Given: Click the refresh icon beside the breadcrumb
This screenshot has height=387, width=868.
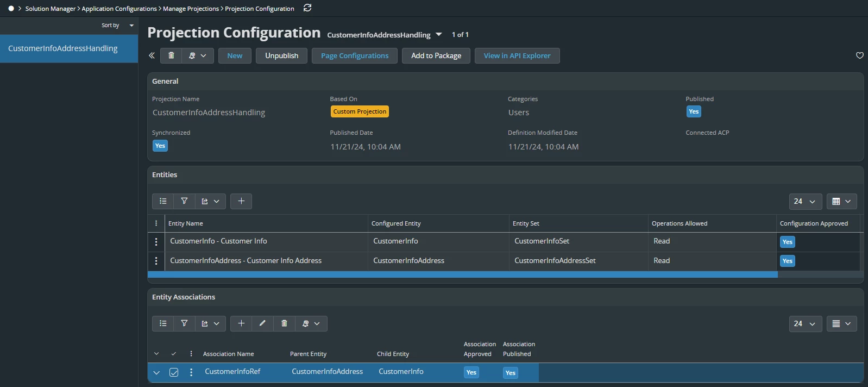Looking at the screenshot, I should pos(307,8).
